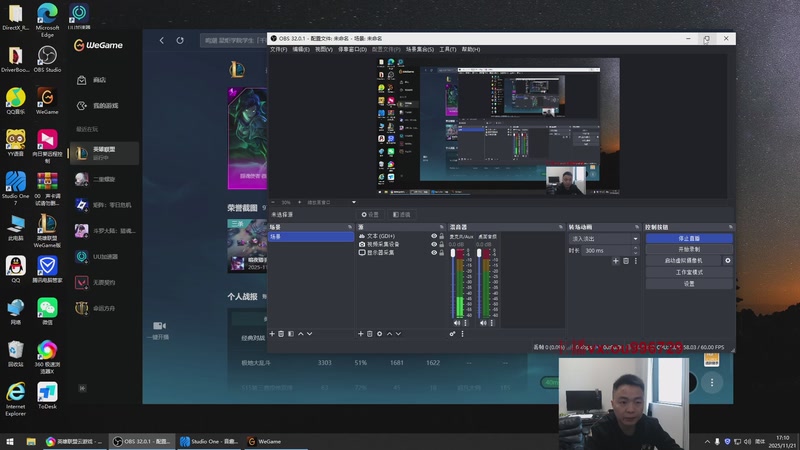Switch to Studio One in the taskbar
Viewport: 800px width, 450px height.
(x=209, y=442)
